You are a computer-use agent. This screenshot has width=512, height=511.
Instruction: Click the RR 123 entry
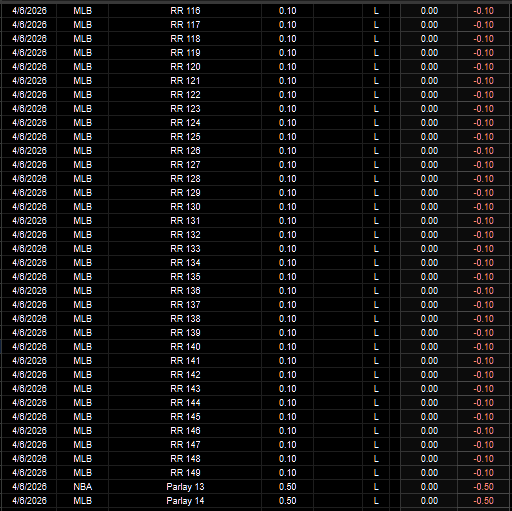point(185,109)
